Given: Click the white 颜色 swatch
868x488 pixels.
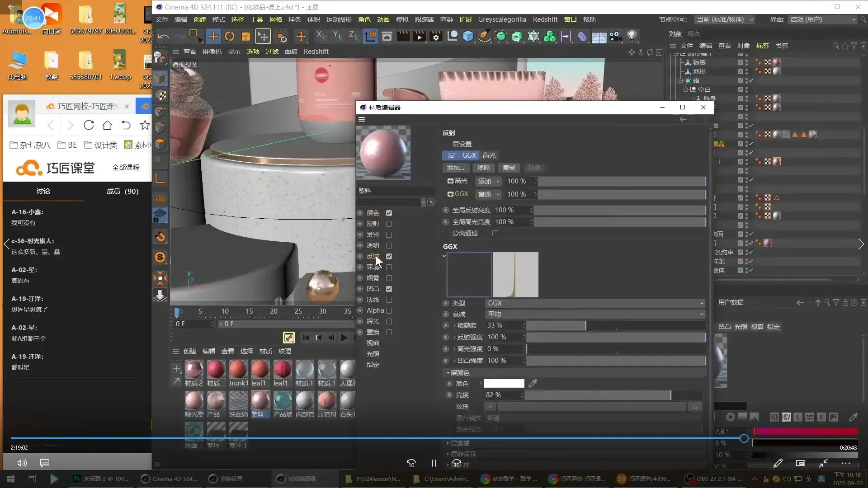Looking at the screenshot, I should (504, 384).
